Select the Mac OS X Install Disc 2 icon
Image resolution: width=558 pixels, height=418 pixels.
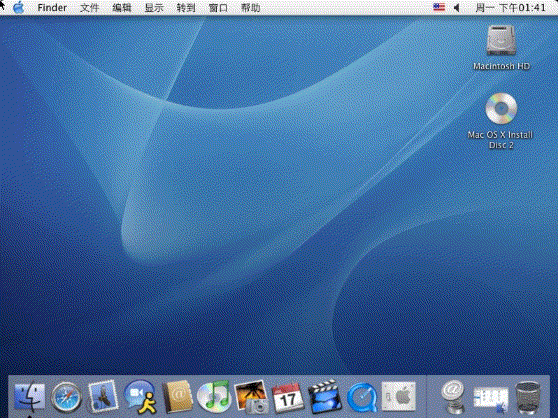click(x=501, y=109)
